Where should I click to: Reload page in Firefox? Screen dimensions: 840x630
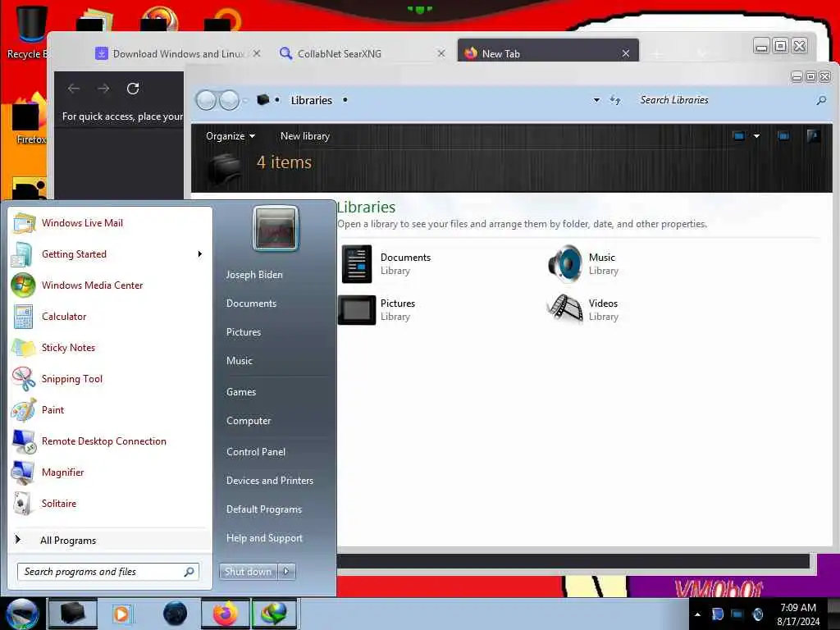point(133,89)
